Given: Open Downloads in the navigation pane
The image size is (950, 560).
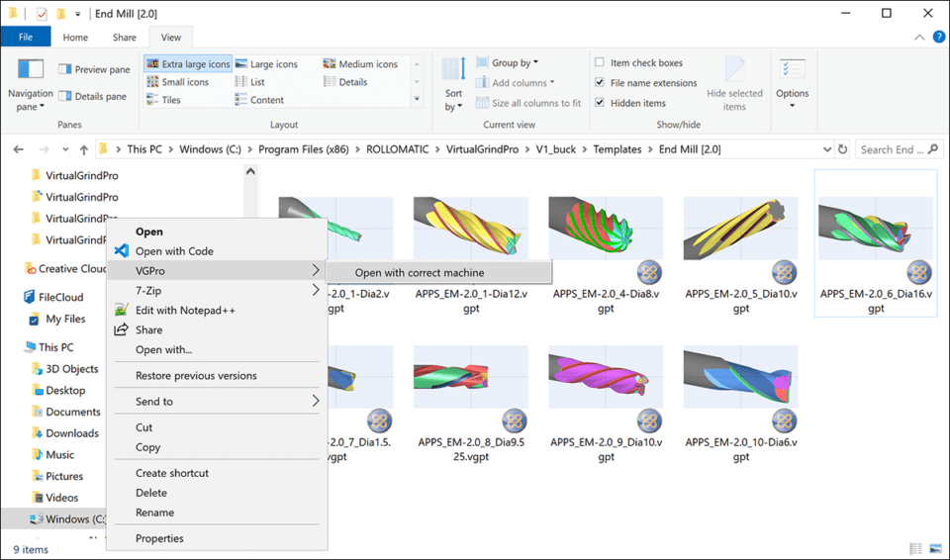Looking at the screenshot, I should (x=65, y=433).
